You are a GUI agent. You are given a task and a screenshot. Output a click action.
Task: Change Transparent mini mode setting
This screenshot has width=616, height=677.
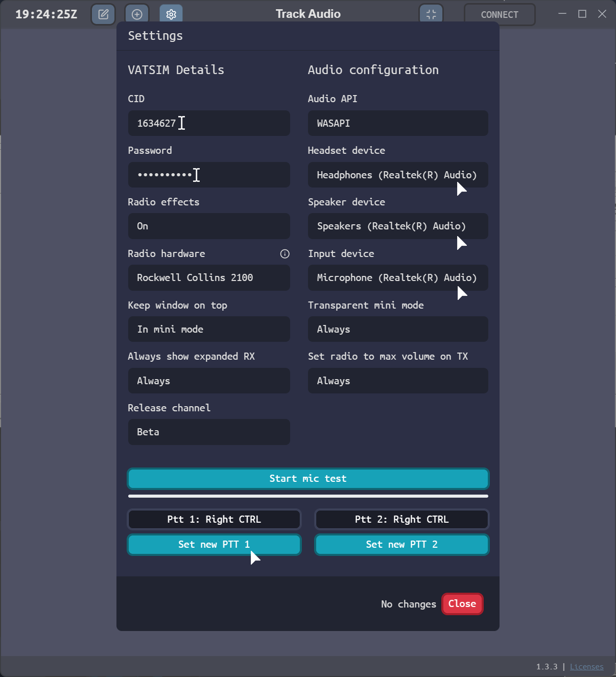(x=397, y=330)
